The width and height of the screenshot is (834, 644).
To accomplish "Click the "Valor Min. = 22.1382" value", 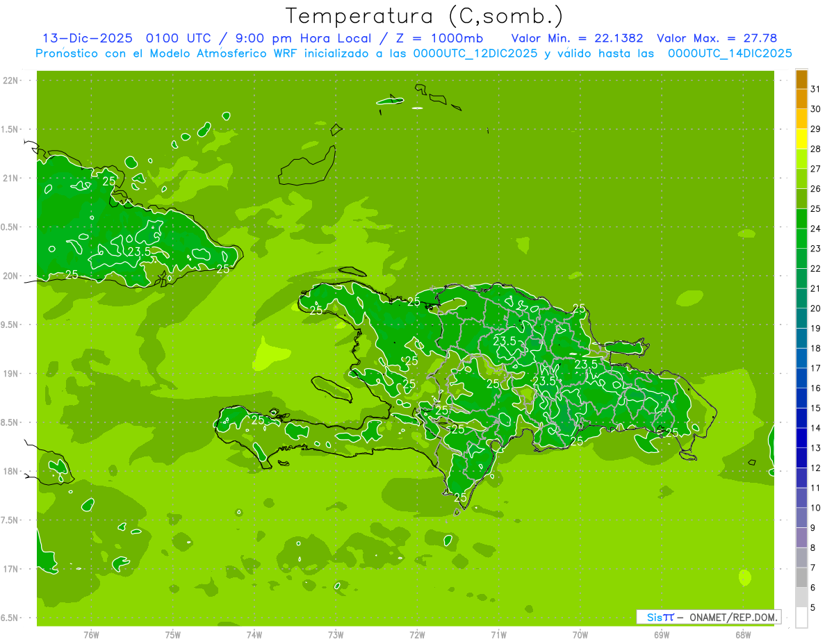I will pyautogui.click(x=577, y=38).
